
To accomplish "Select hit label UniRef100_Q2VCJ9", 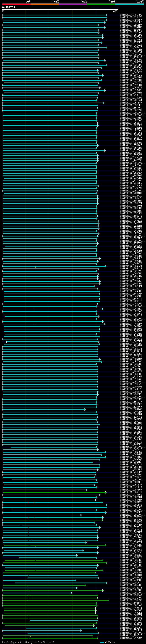I will 131,75.
